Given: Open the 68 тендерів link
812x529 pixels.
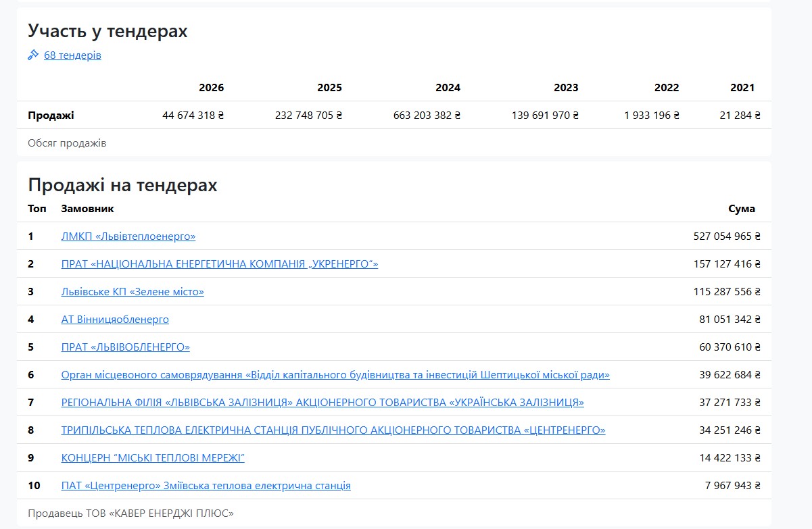Looking at the screenshot, I should (x=72, y=55).
